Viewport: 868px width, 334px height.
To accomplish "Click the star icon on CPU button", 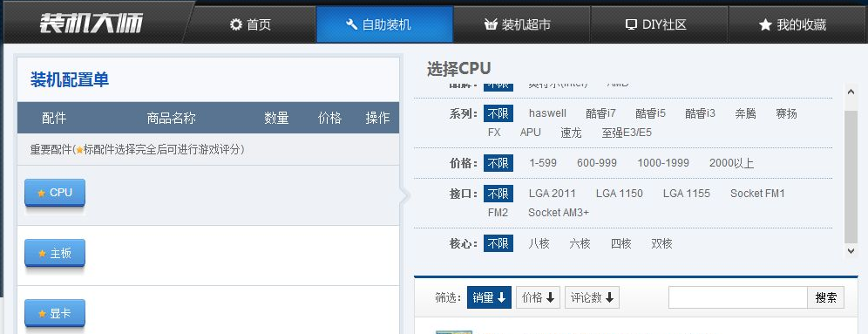I will pyautogui.click(x=41, y=193).
